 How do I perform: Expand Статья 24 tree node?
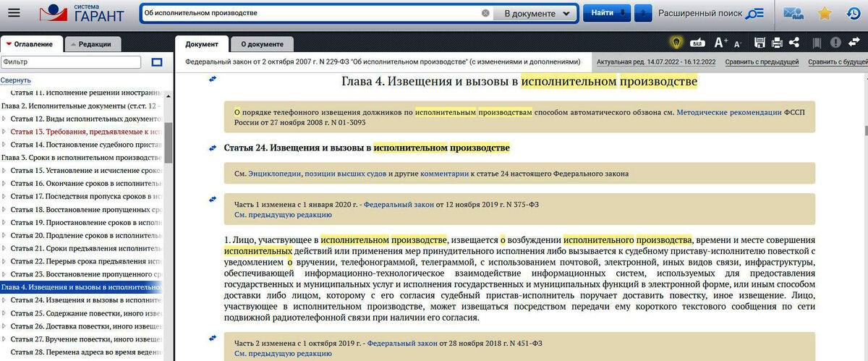tap(4, 300)
